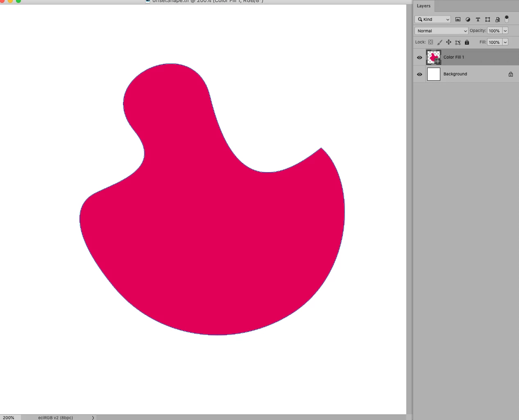
Task: Filter layers by pixel layers icon
Action: pos(458,19)
